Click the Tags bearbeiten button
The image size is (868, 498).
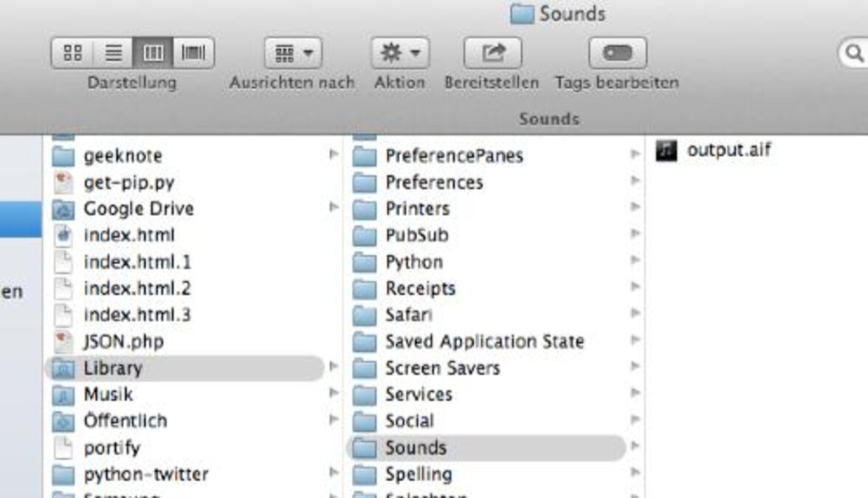tap(617, 53)
